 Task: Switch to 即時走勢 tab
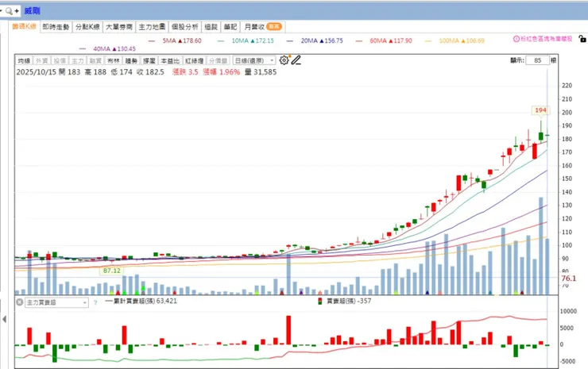(56, 27)
